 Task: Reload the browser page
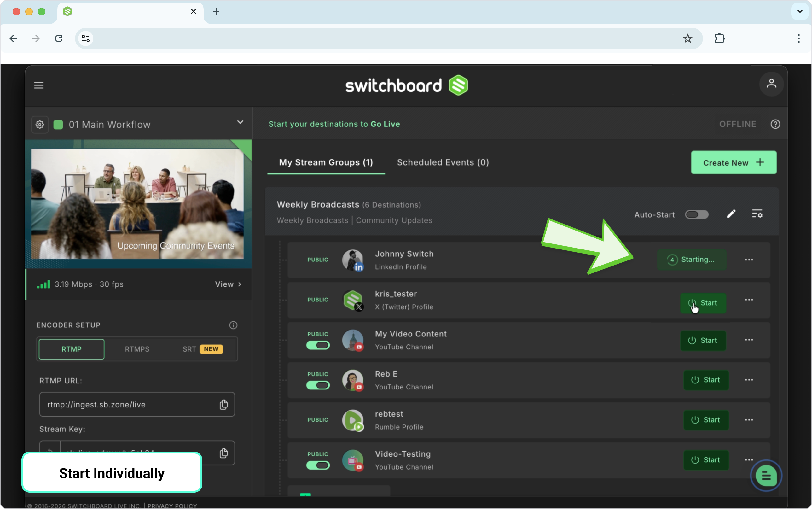tap(59, 38)
